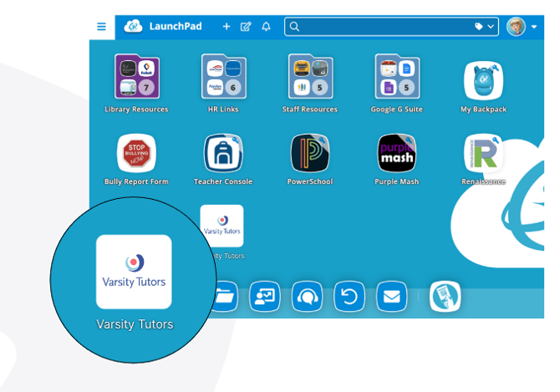This screenshot has height=392, width=560.
Task: Launch the My Backpack app
Action: point(484,81)
